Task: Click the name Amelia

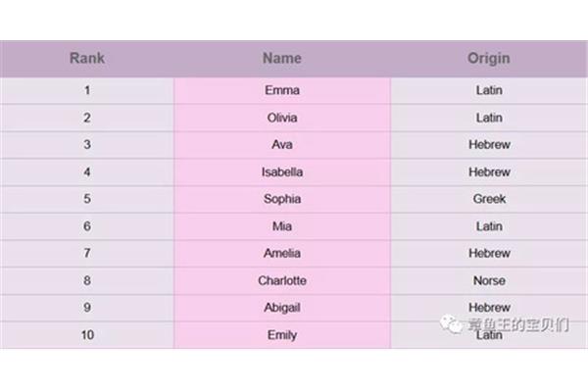Action: (282, 253)
